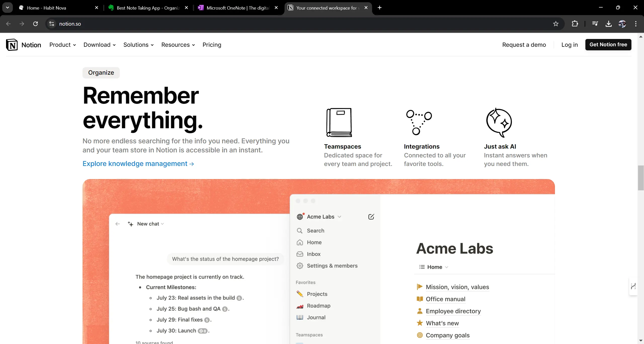Click the page vertical scrollbar thumb
Screen dimensions: 644x344
tap(641, 178)
